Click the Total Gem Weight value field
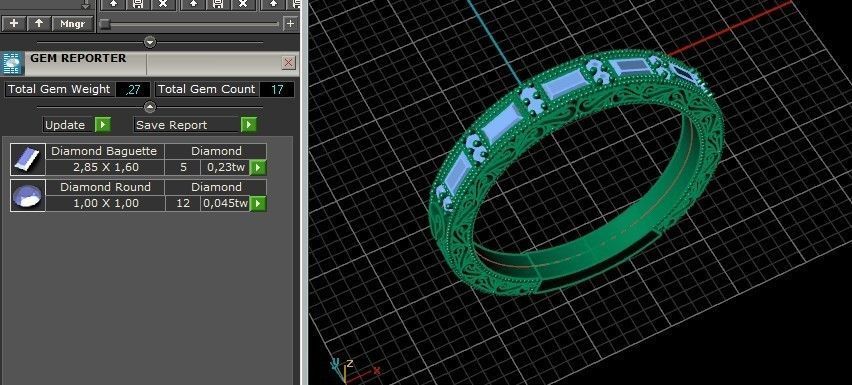The image size is (852, 385). click(132, 90)
